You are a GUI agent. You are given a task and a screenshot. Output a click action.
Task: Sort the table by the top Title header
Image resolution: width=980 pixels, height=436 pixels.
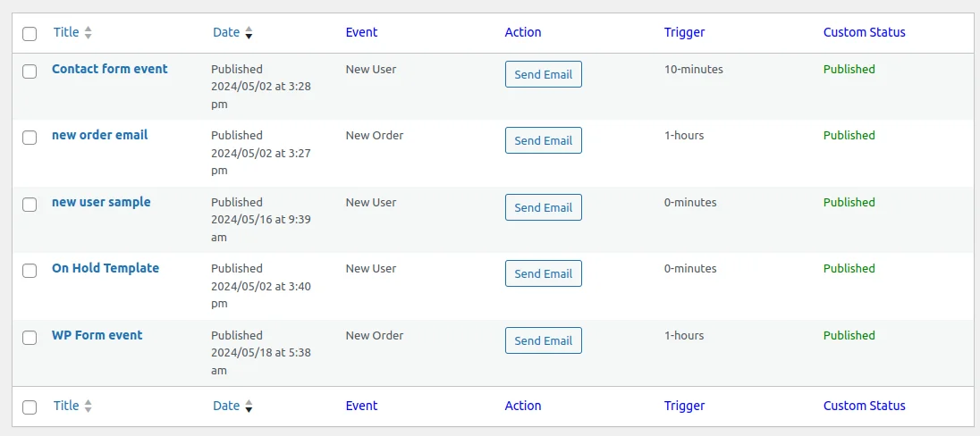click(x=66, y=32)
